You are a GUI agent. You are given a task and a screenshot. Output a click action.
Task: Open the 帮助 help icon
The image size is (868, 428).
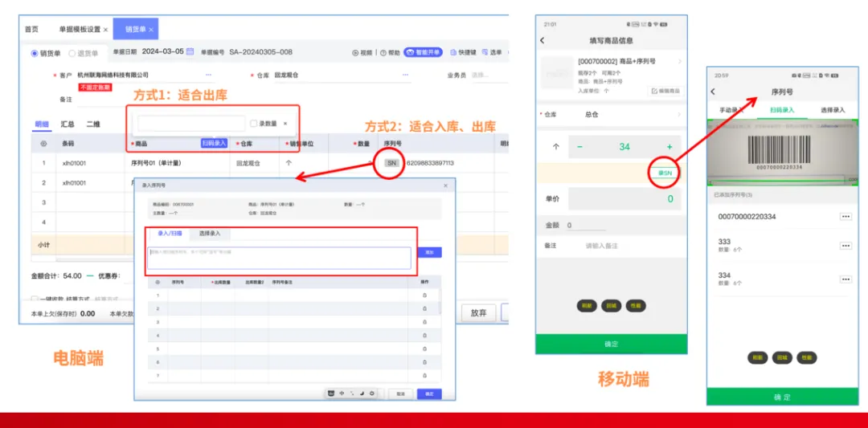click(x=383, y=52)
